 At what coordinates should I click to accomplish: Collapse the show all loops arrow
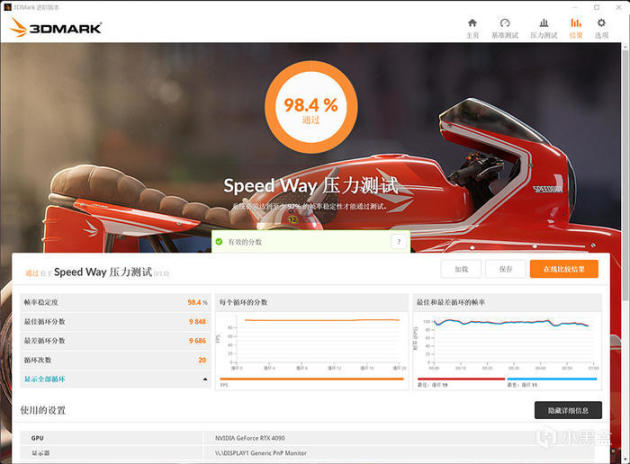(x=205, y=379)
